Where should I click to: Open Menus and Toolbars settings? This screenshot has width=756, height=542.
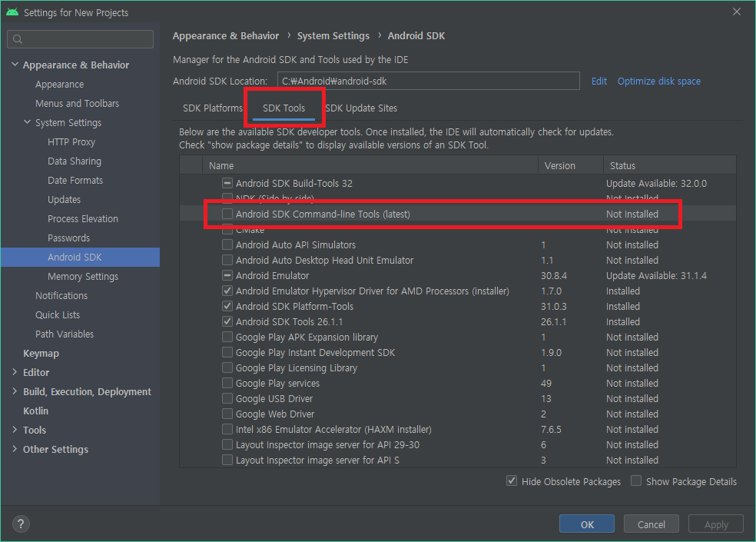(x=77, y=103)
